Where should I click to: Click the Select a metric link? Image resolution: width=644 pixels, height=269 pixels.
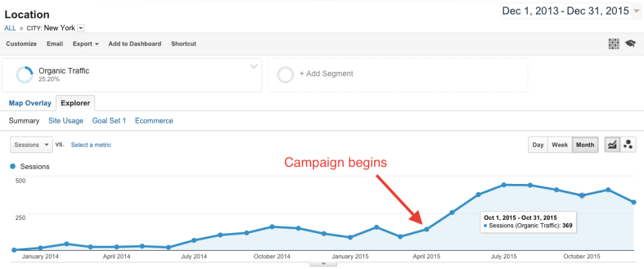pyautogui.click(x=91, y=145)
